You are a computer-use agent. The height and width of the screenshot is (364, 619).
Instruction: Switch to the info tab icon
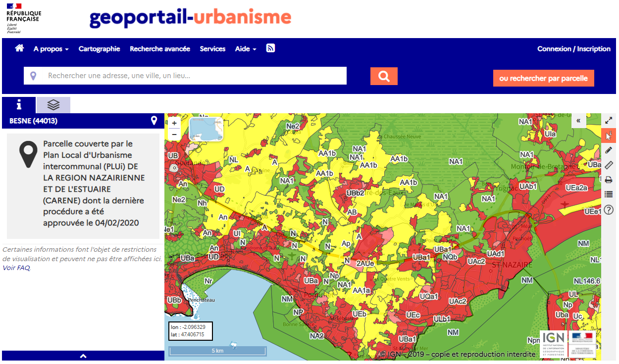pyautogui.click(x=19, y=105)
